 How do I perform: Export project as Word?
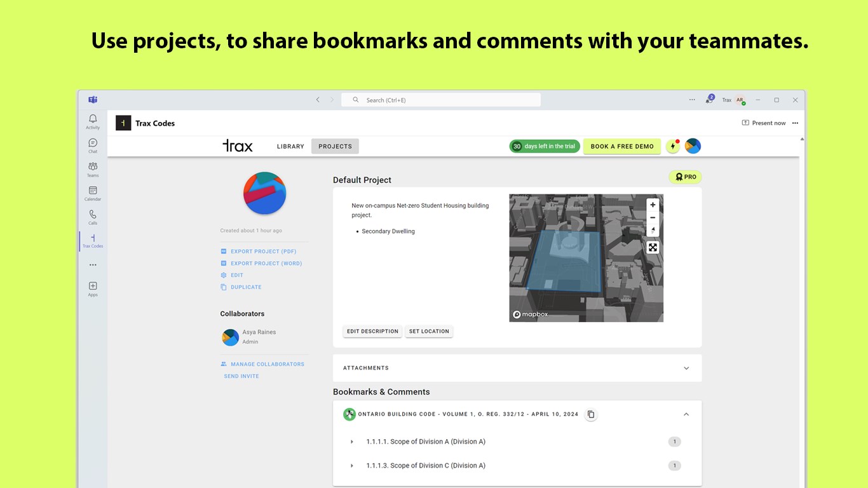tap(261, 263)
